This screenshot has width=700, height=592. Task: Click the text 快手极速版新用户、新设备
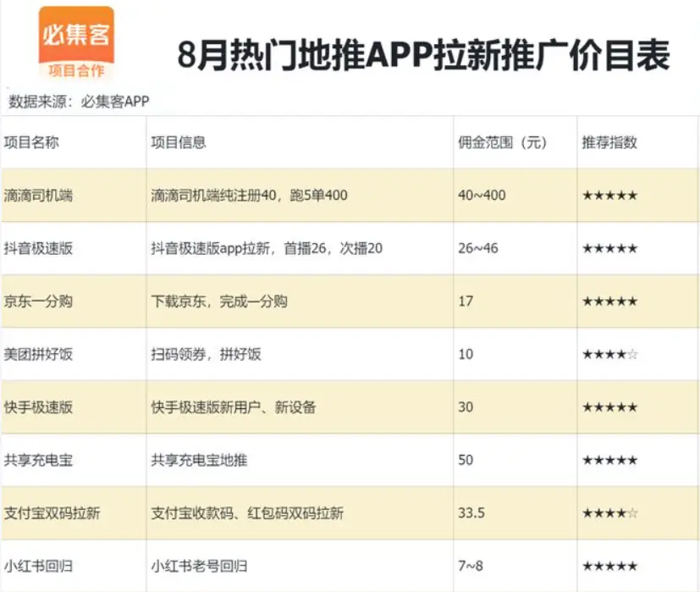(x=233, y=407)
